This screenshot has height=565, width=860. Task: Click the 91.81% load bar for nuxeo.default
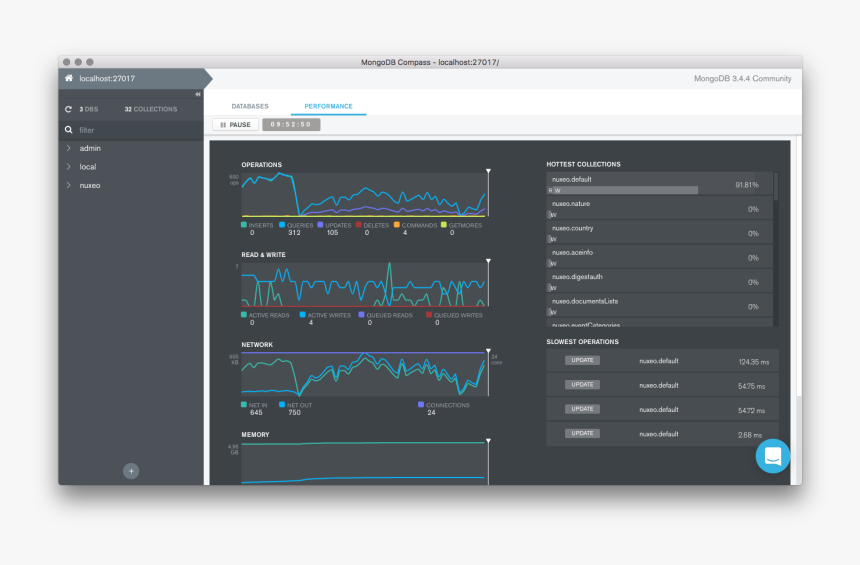coord(623,190)
